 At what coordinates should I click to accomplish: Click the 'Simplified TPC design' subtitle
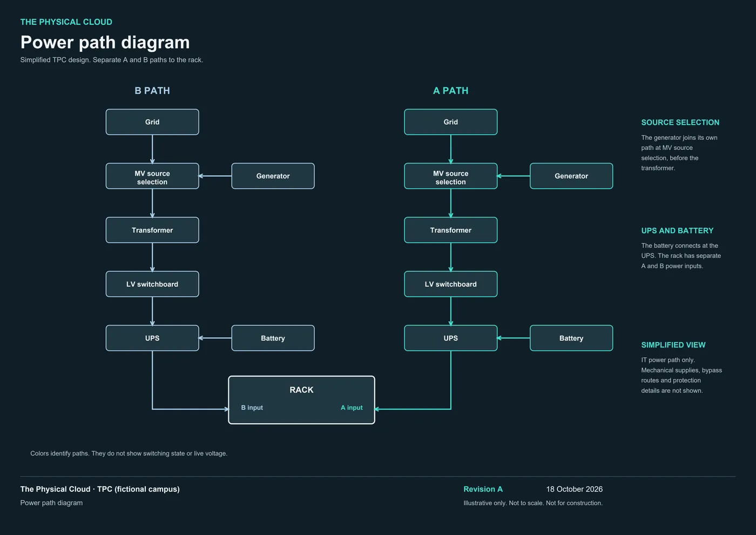coord(112,60)
